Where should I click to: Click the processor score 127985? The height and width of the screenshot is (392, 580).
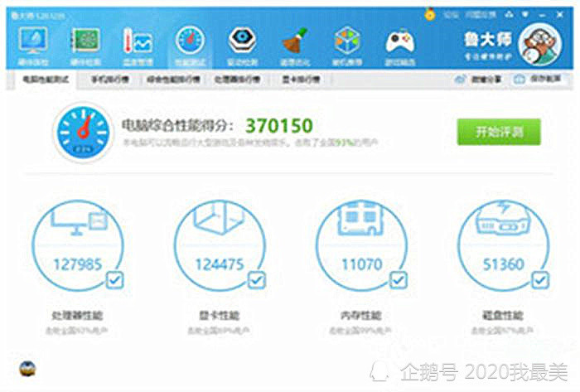tap(78, 264)
